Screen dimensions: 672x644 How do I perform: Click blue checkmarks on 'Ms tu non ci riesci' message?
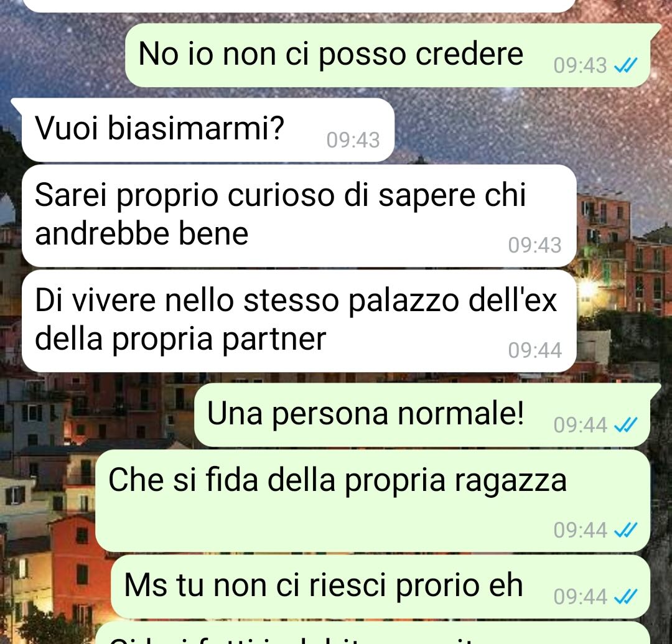click(625, 597)
